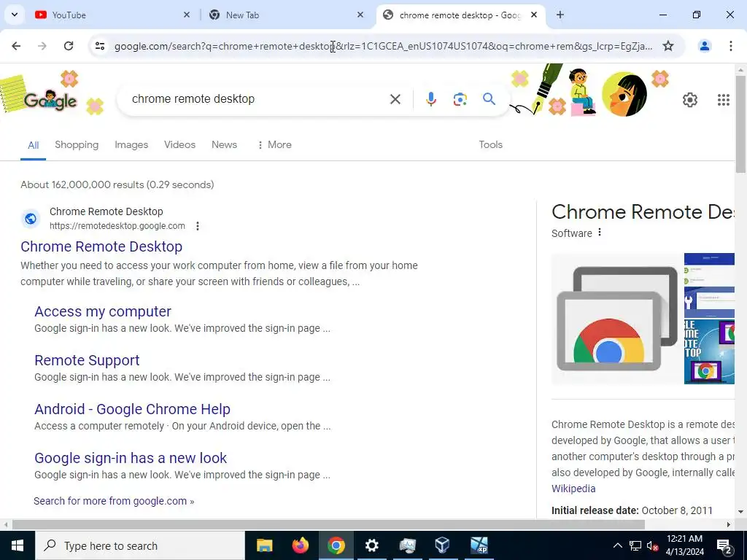This screenshot has width=747, height=560.
Task: Click into the Google search field
Action: (258, 99)
